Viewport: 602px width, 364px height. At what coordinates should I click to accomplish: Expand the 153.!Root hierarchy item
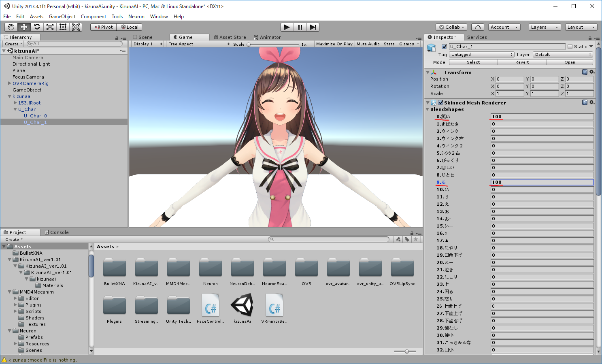coord(15,103)
